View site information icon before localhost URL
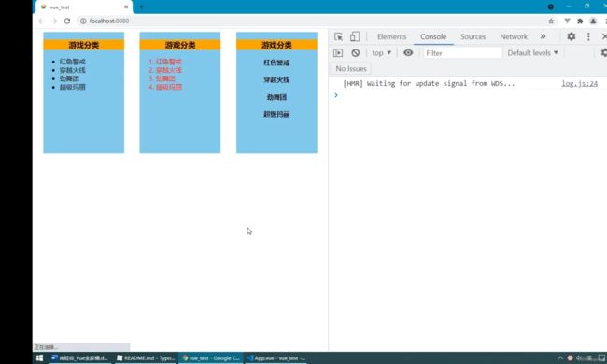This screenshot has width=607, height=364. [83, 21]
